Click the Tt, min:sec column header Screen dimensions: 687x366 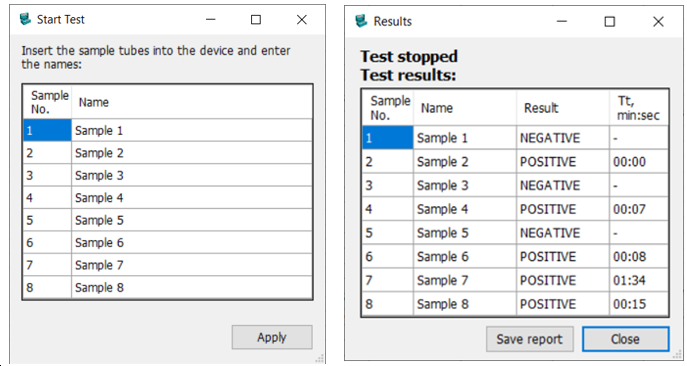click(639, 108)
